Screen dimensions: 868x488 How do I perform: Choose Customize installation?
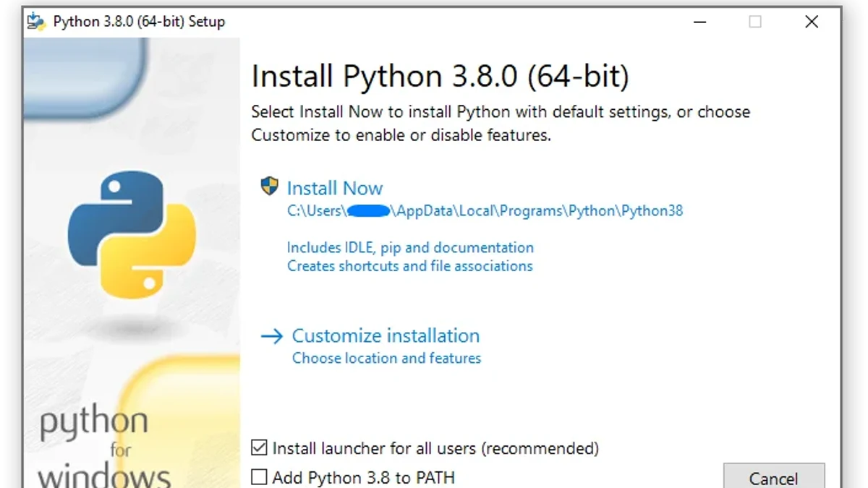[x=386, y=335]
